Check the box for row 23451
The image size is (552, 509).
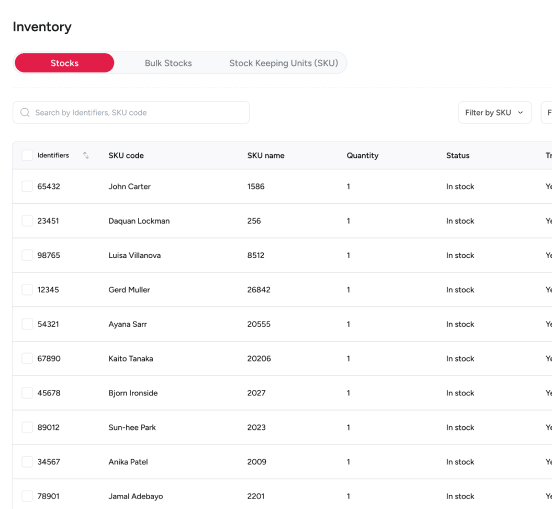click(x=27, y=221)
